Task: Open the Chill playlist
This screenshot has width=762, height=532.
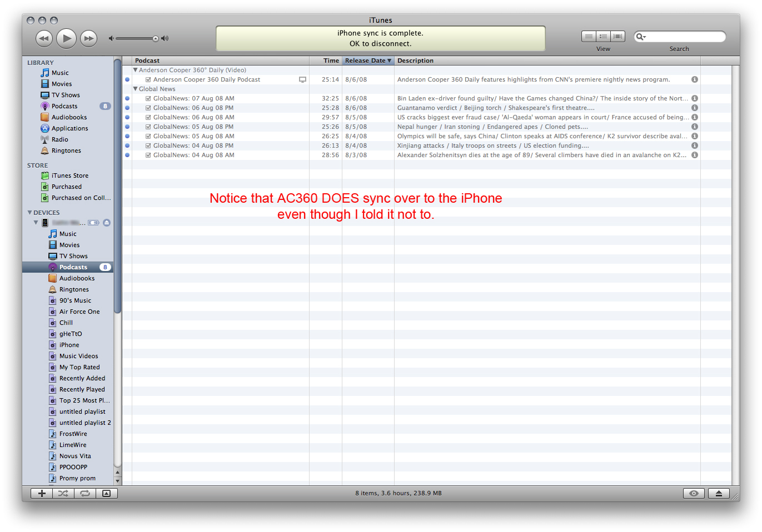Action: [66, 323]
